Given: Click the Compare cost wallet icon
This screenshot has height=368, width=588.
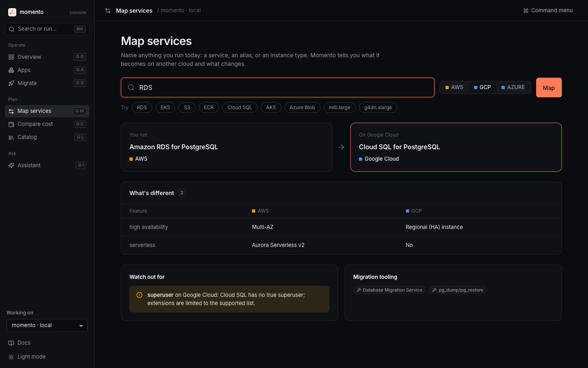Looking at the screenshot, I should tap(11, 124).
